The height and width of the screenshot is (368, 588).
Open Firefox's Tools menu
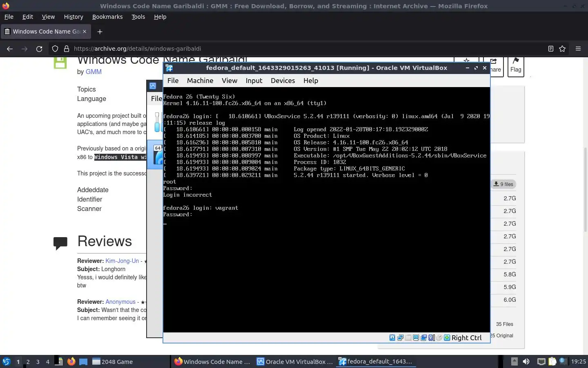point(138,17)
